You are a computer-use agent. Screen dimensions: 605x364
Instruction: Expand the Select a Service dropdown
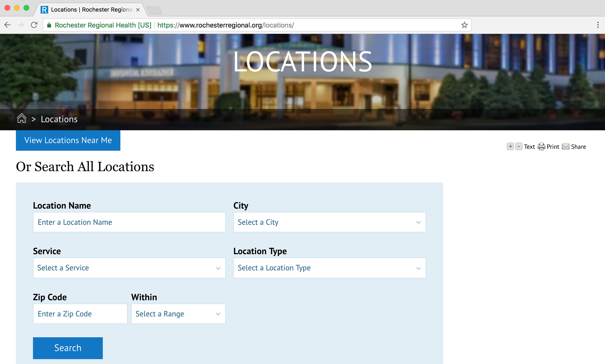(x=129, y=268)
